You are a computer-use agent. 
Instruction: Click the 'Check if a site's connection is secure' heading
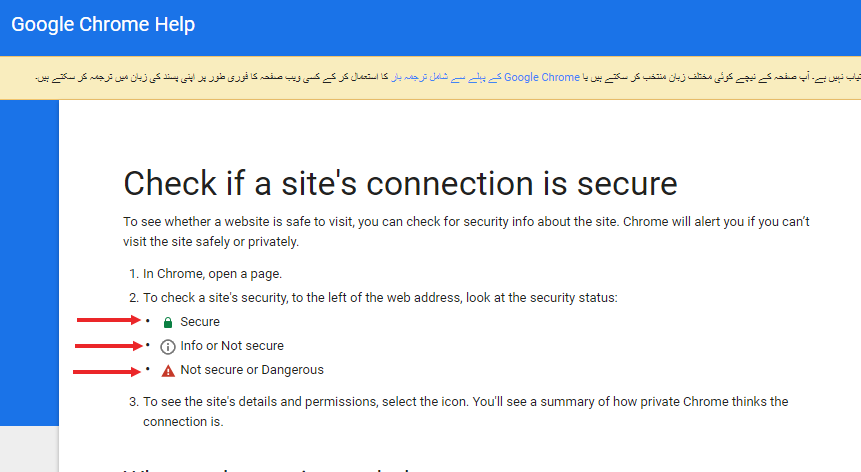pyautogui.click(x=400, y=183)
